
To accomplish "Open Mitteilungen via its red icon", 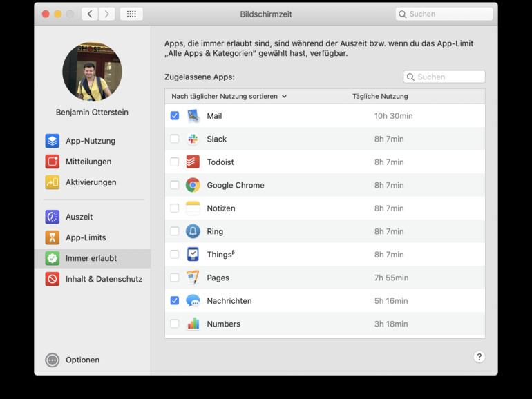I will click(x=53, y=162).
